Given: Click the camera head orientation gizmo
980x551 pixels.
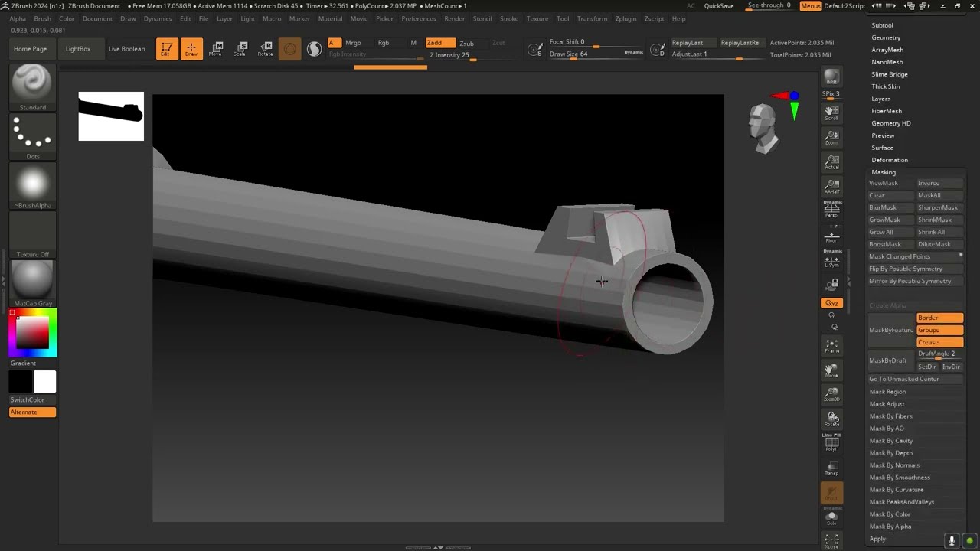Looking at the screenshot, I should 763,128.
